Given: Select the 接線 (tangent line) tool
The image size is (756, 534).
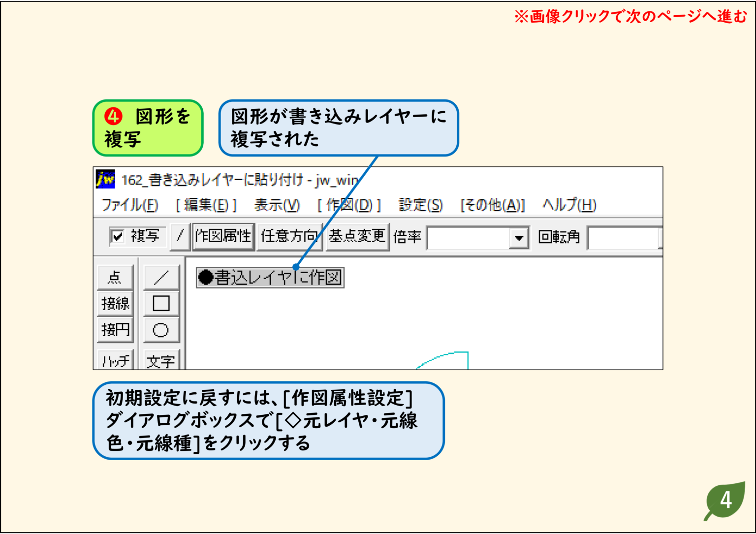Looking at the screenshot, I should click(x=115, y=303).
